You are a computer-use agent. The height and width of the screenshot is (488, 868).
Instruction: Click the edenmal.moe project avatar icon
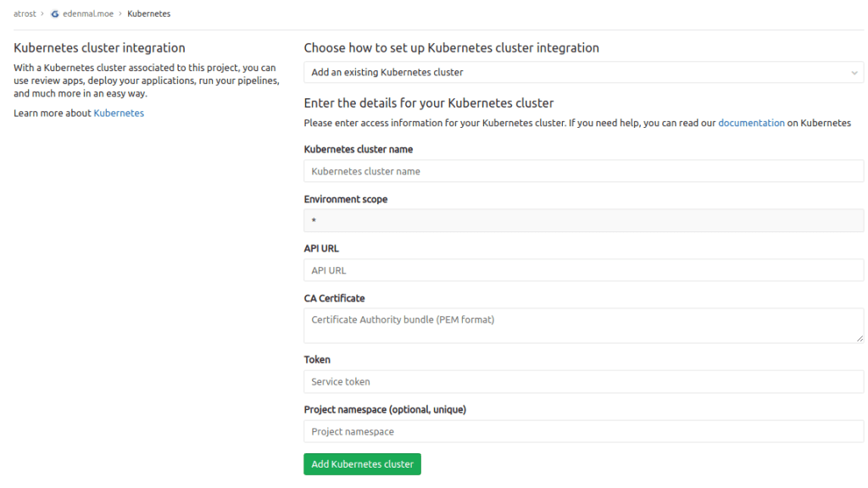(x=55, y=14)
